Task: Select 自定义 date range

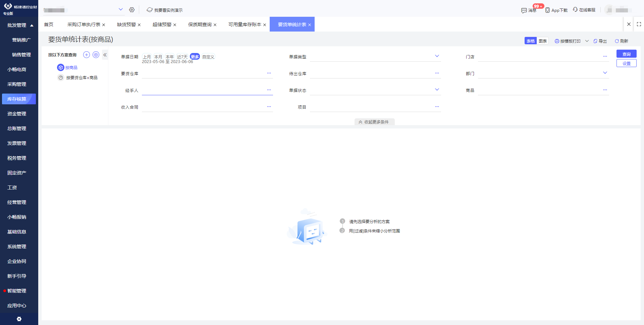Action: [208, 57]
